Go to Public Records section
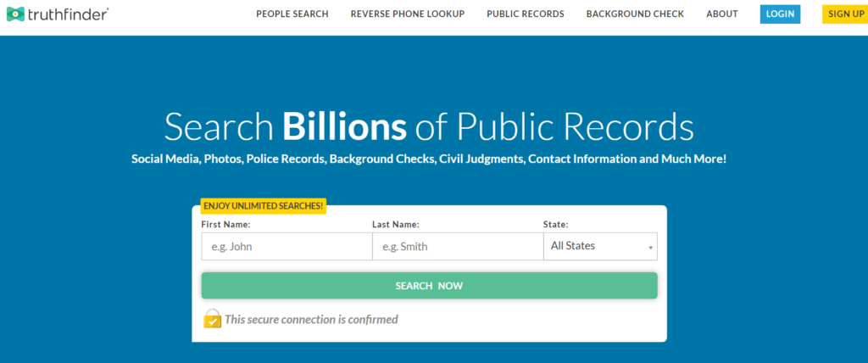868x363 pixels. pos(526,14)
